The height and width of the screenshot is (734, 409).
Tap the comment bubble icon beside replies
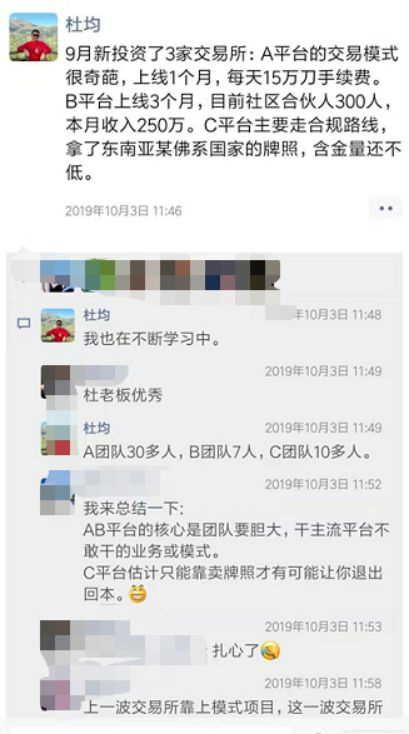(x=23, y=323)
